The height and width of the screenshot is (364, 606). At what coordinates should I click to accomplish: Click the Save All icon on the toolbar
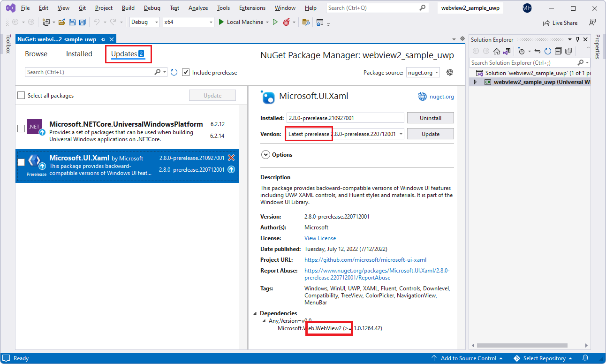pos(83,22)
